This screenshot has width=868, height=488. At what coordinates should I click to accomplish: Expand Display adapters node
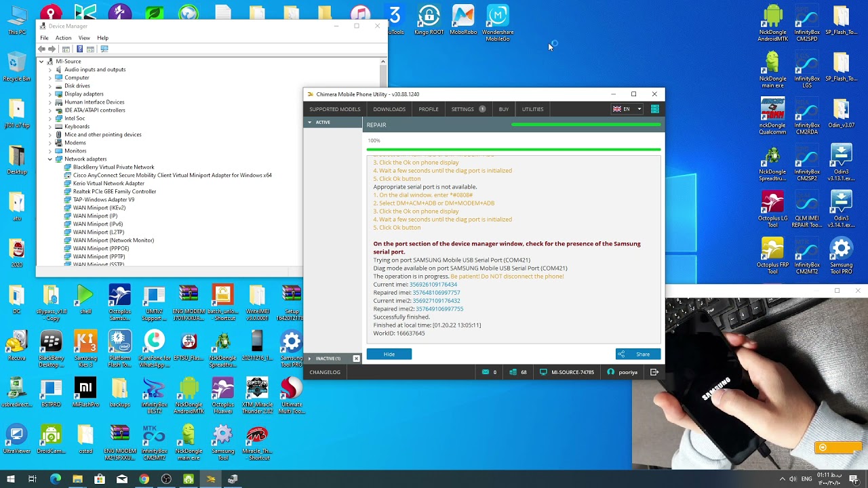point(50,94)
